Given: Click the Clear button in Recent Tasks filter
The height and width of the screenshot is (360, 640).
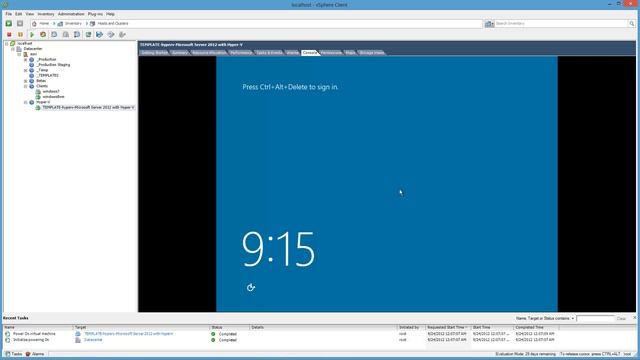Looking at the screenshot, I should point(621,318).
